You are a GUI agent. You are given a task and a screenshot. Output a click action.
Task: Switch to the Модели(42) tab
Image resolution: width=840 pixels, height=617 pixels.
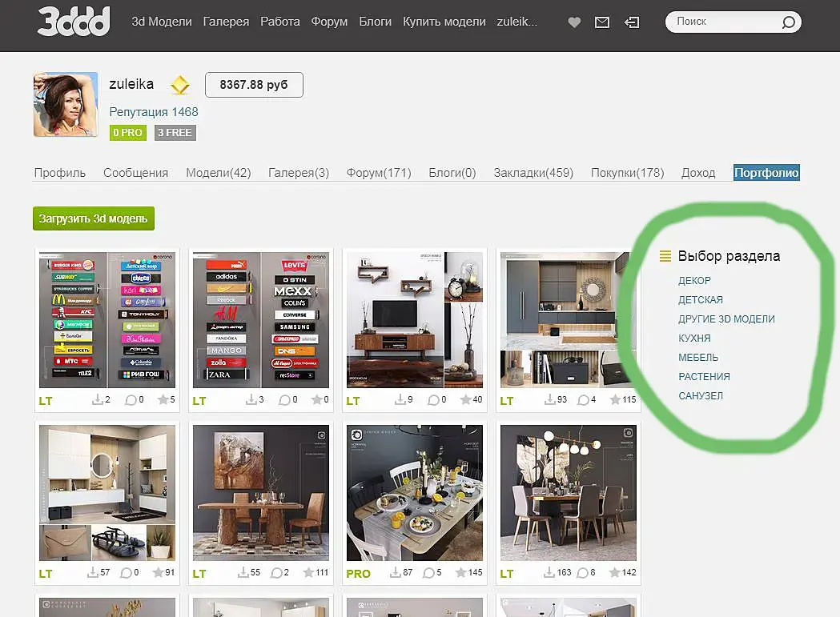(x=219, y=173)
